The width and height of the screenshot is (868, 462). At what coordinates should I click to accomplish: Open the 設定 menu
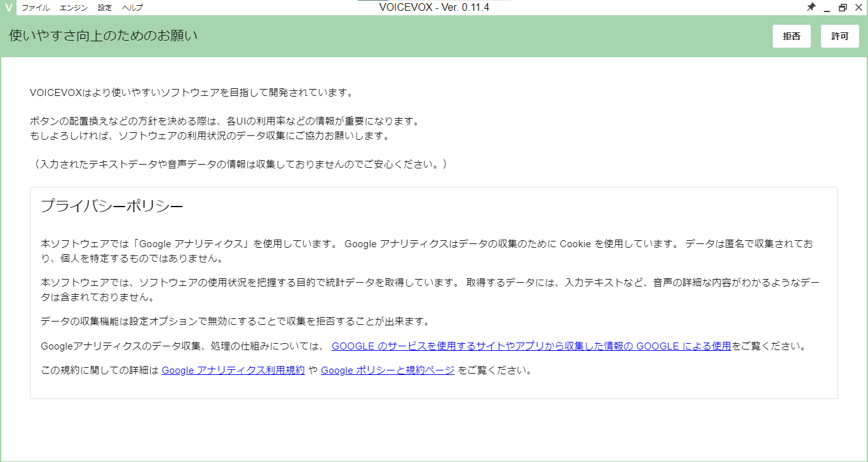[105, 8]
